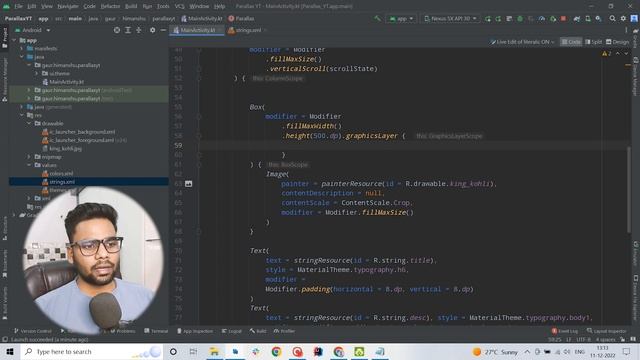
Task: Click Collapse All icon in Project panel
Action: click(139, 30)
